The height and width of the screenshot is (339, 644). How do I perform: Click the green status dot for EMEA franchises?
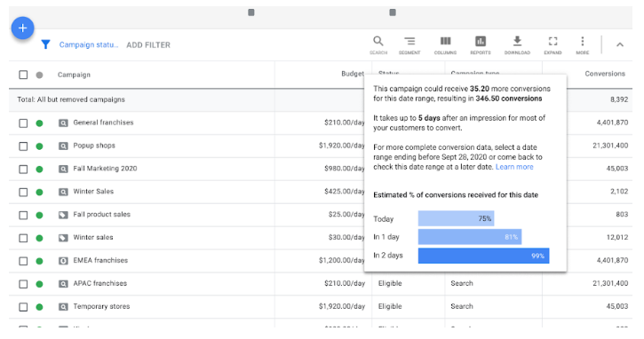(39, 261)
